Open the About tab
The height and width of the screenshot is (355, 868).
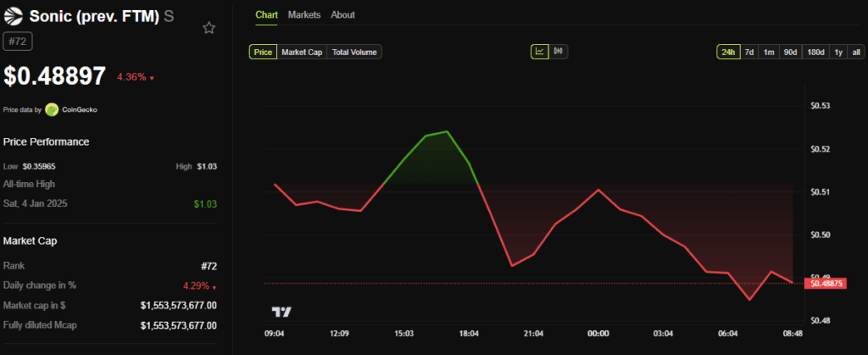pos(342,15)
